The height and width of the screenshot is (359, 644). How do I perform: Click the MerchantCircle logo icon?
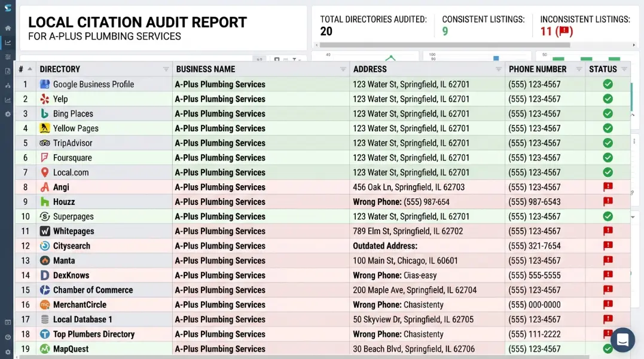pos(45,305)
